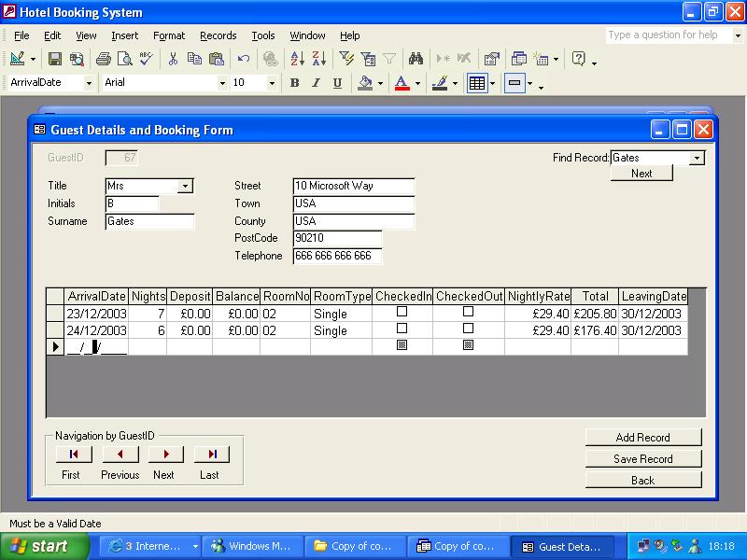This screenshot has width=747, height=560.
Task: Open the font name dropdown Arial
Action: [222, 83]
